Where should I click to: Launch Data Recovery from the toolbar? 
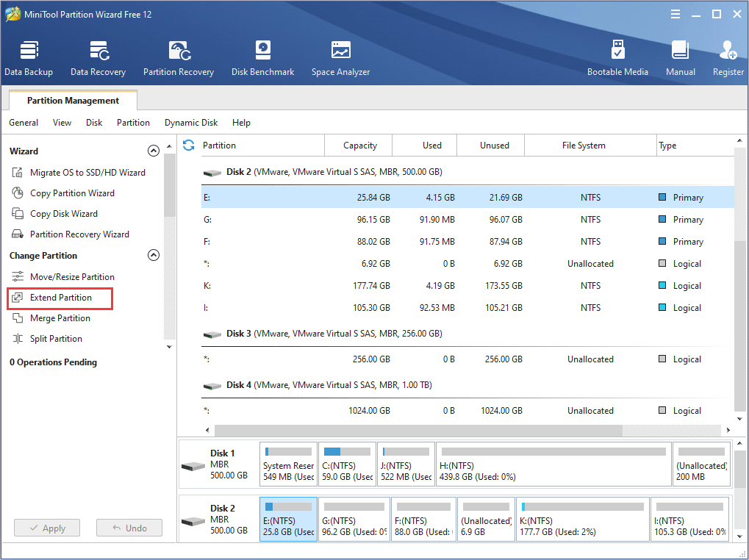[x=98, y=58]
